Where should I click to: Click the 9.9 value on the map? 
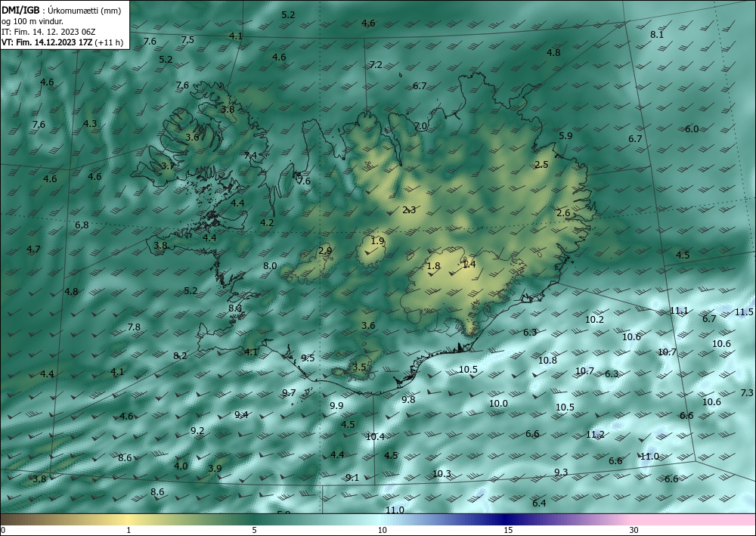point(336,406)
